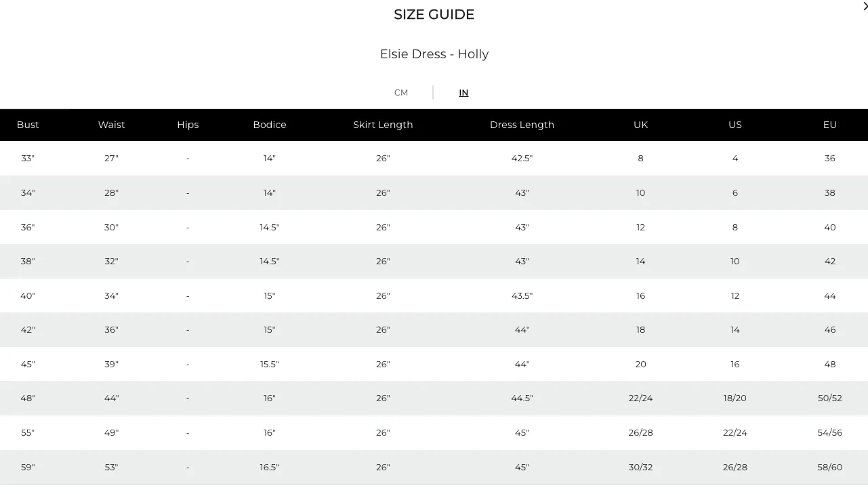Click the Hips column header

188,125
